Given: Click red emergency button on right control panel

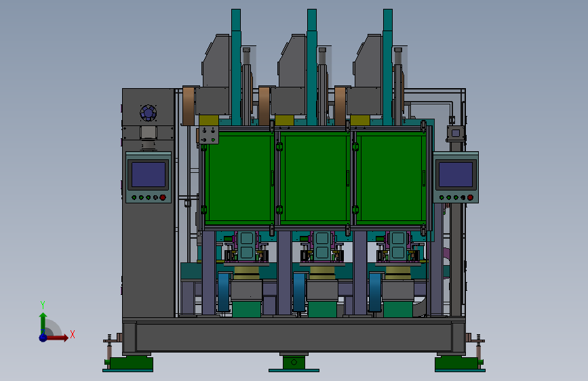Looking at the screenshot, I should click(470, 197).
